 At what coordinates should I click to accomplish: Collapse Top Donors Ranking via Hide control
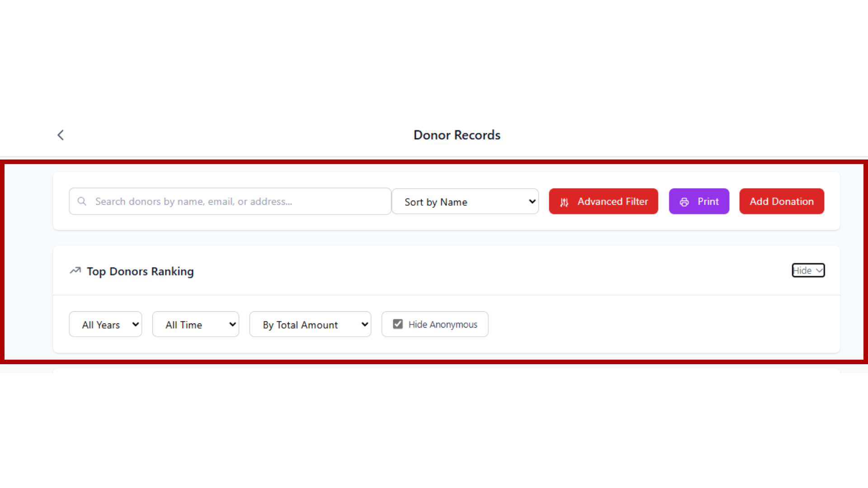click(808, 270)
